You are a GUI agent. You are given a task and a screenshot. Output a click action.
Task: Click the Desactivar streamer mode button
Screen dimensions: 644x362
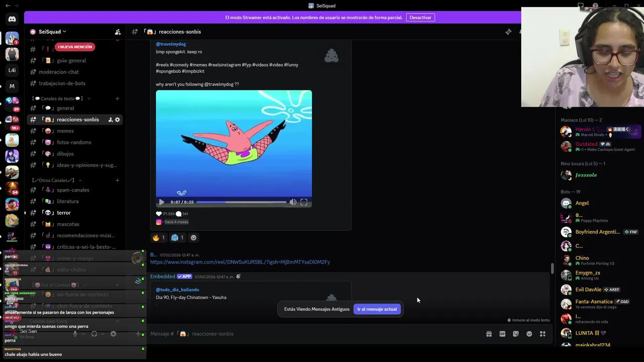420,18
